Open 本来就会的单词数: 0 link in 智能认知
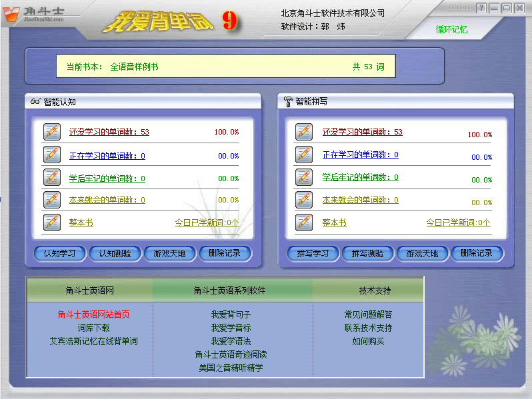This screenshot has height=399, width=532. 107,200
